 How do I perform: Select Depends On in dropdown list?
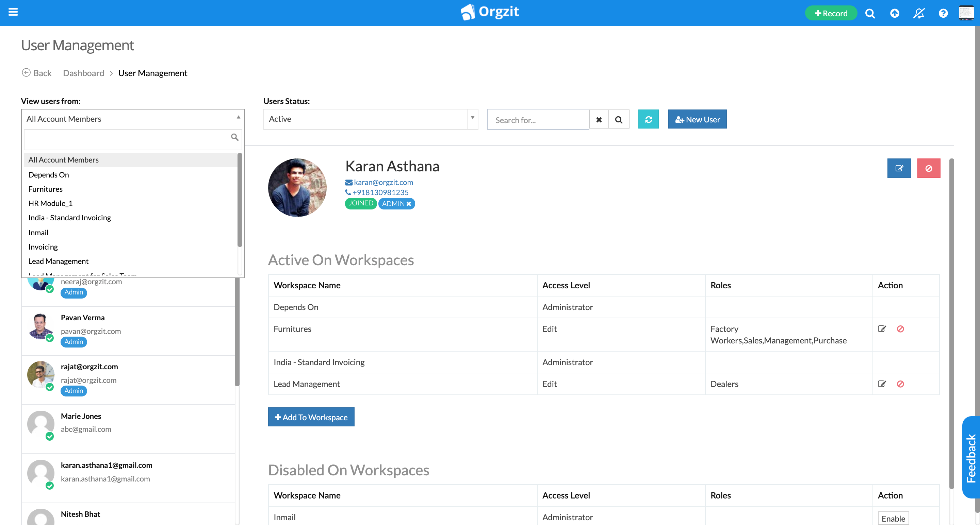(130, 175)
